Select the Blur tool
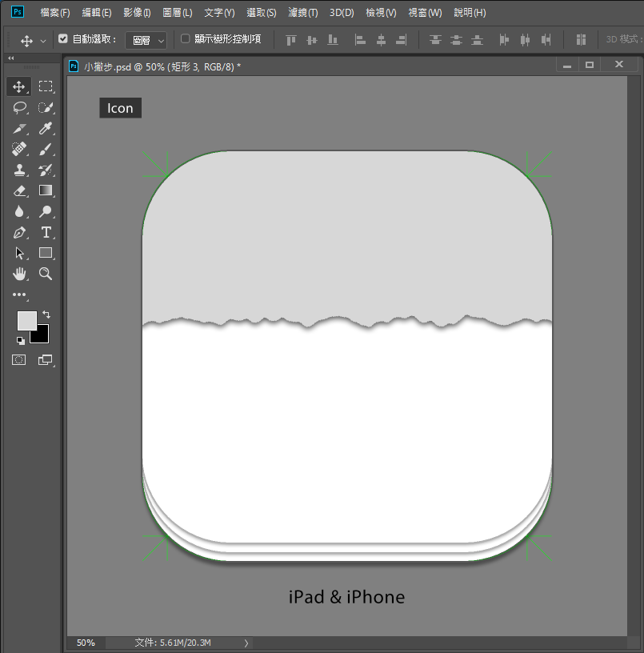 [19, 211]
